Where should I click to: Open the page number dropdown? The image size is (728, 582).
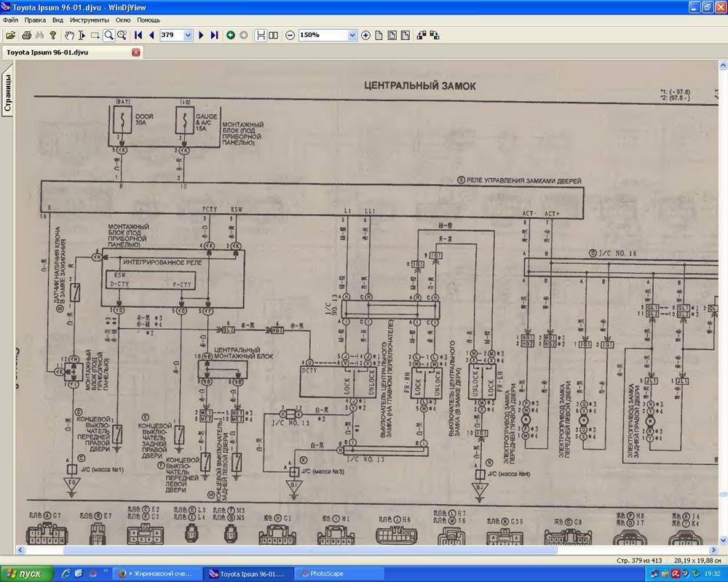point(189,35)
